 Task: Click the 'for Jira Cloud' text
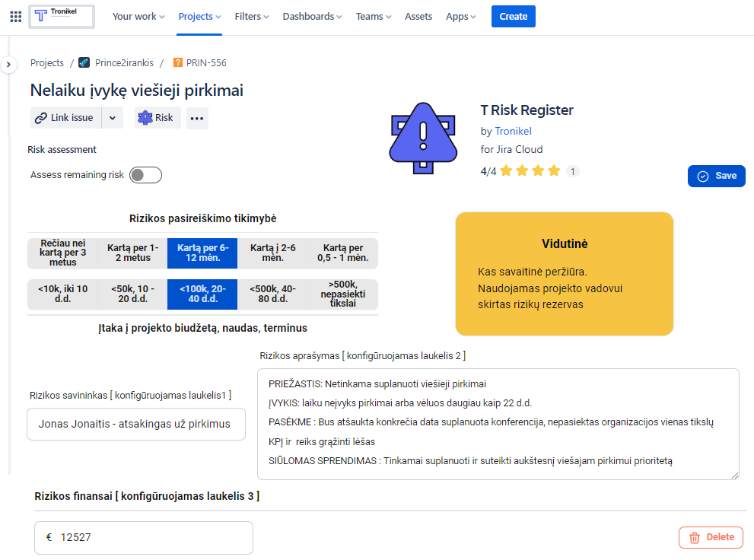511,149
